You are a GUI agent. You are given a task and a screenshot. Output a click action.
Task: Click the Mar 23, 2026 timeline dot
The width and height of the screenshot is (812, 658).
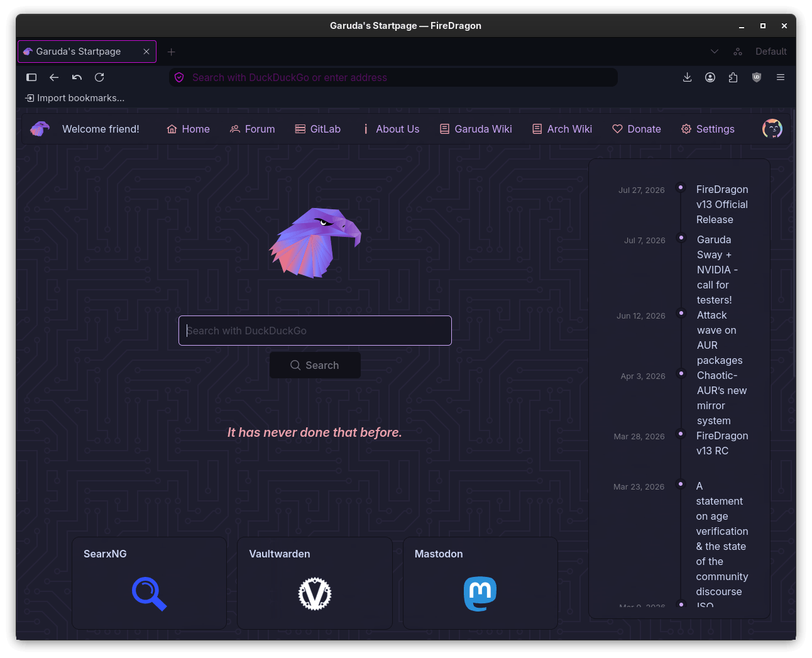coord(681,484)
